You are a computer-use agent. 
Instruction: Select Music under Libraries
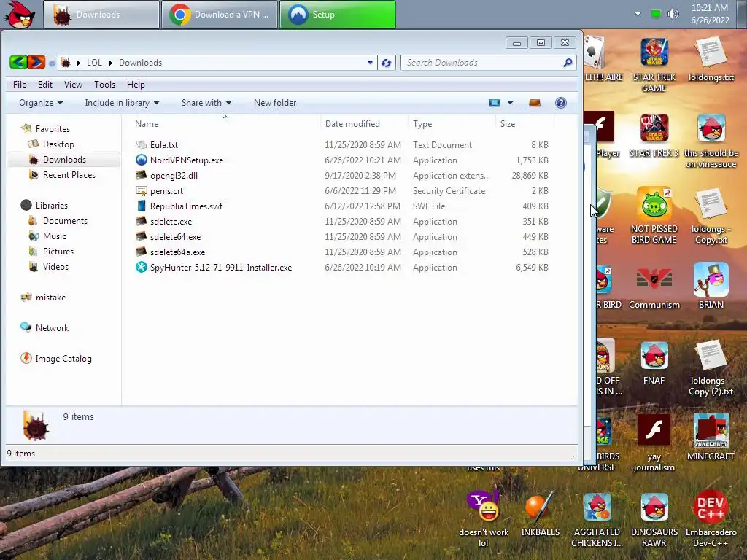pos(54,236)
